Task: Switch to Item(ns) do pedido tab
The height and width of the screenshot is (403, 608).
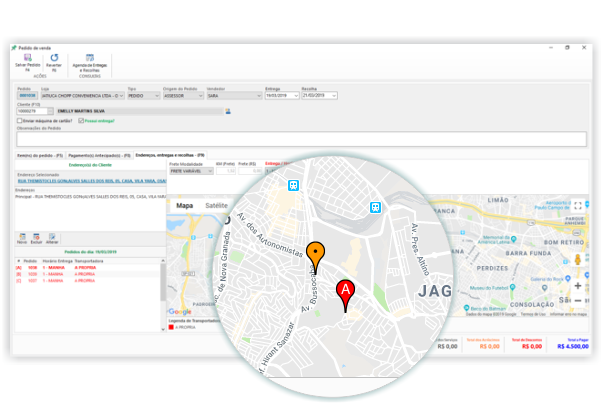Action: [40, 156]
